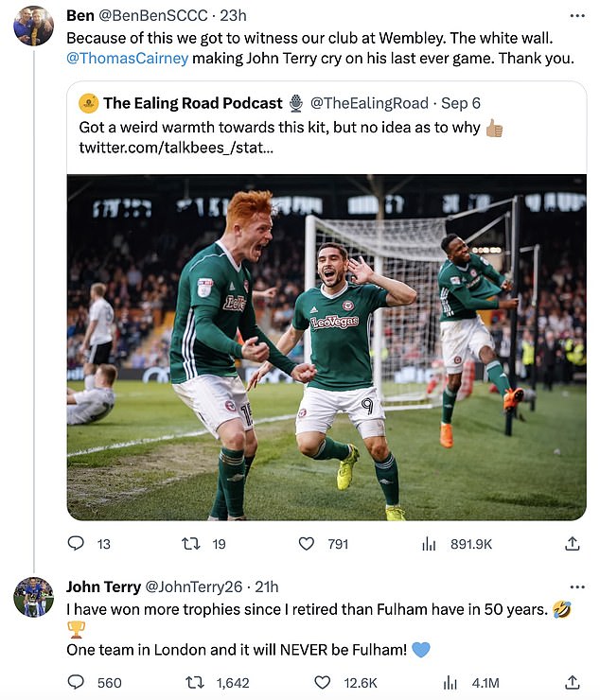Open Ben's profile picture

[32, 26]
